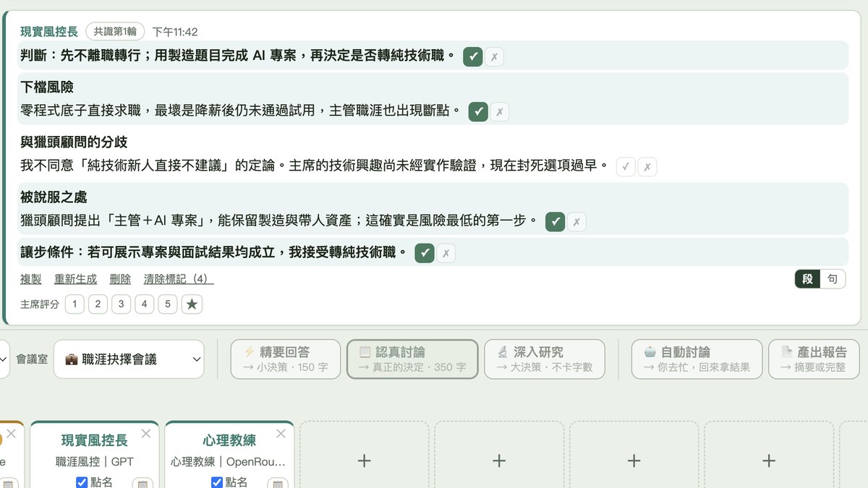Toggle the checkmark on the 被說服之處 paragraph
868x488 pixels.
coord(555,221)
